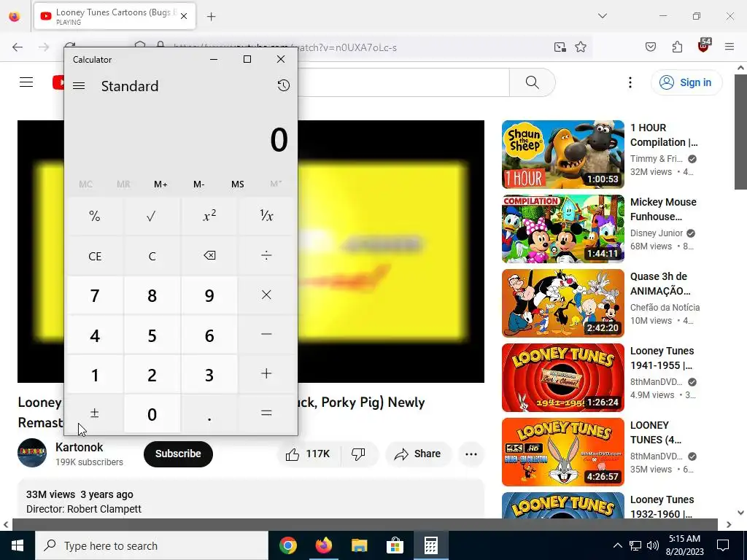Click the YouTube search input field
Screen dimensions: 747x560
(403, 82)
